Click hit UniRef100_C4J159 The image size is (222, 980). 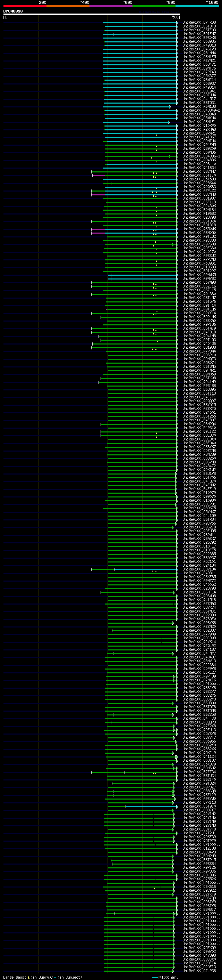[199, 516]
